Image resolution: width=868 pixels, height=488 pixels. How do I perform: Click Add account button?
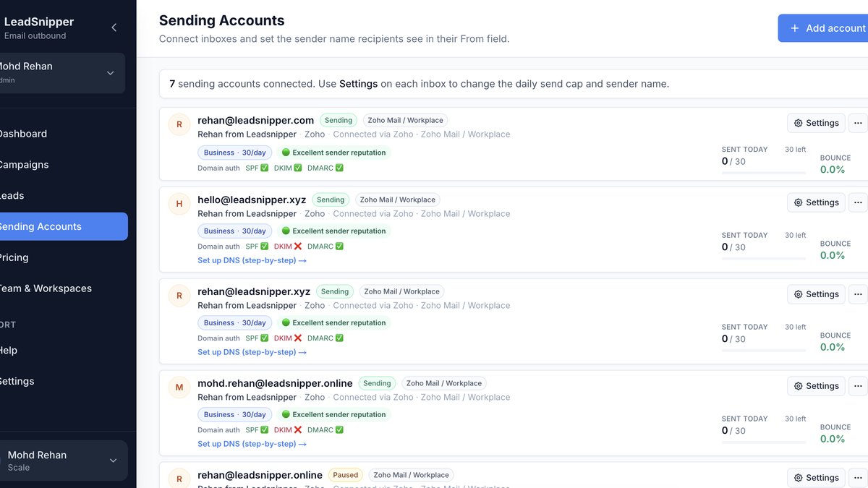(x=823, y=28)
